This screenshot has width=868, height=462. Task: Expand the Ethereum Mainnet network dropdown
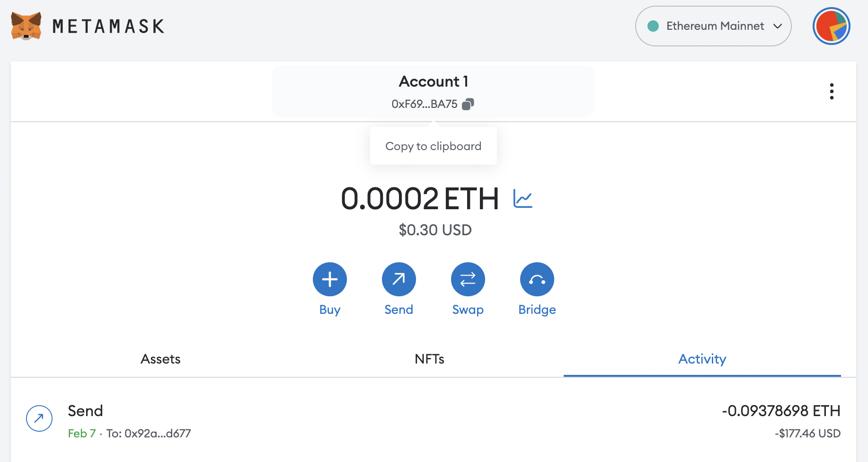(x=713, y=26)
